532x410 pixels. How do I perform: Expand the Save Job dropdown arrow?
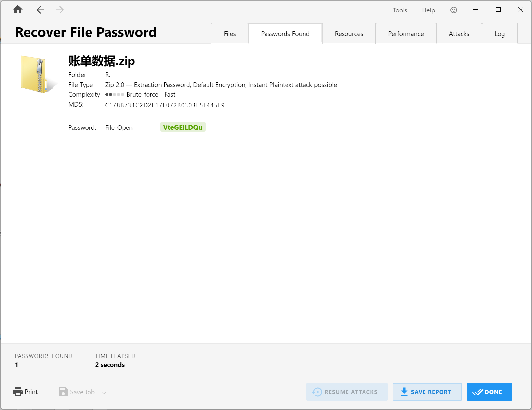click(104, 393)
